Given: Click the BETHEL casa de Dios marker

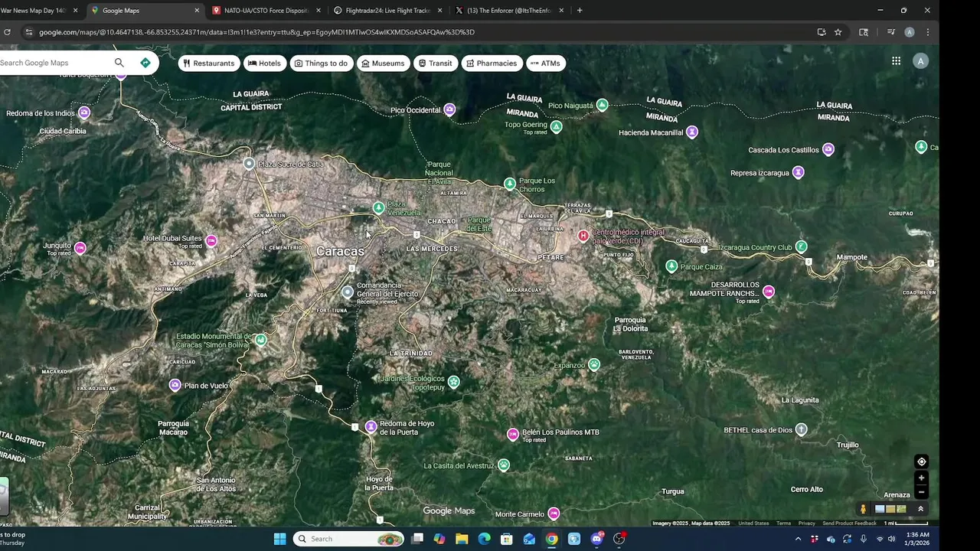Looking at the screenshot, I should point(801,429).
